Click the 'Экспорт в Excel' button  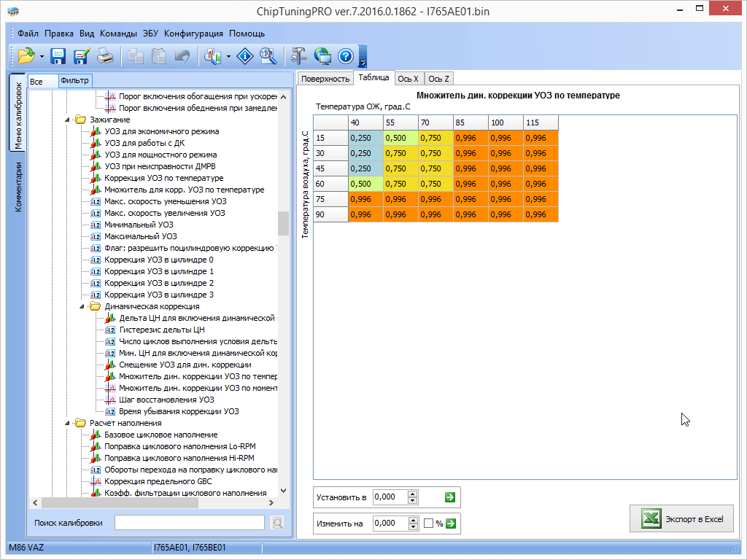click(683, 518)
